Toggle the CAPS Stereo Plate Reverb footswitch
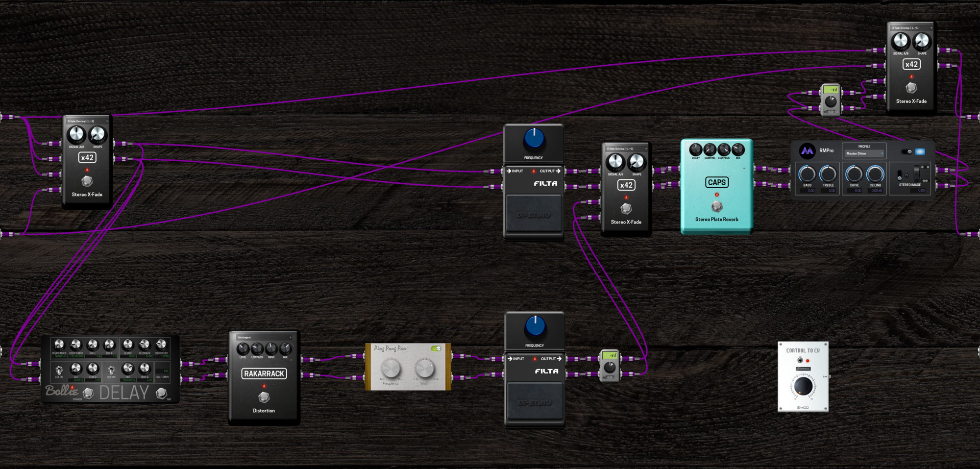The image size is (980, 469). 717,206
